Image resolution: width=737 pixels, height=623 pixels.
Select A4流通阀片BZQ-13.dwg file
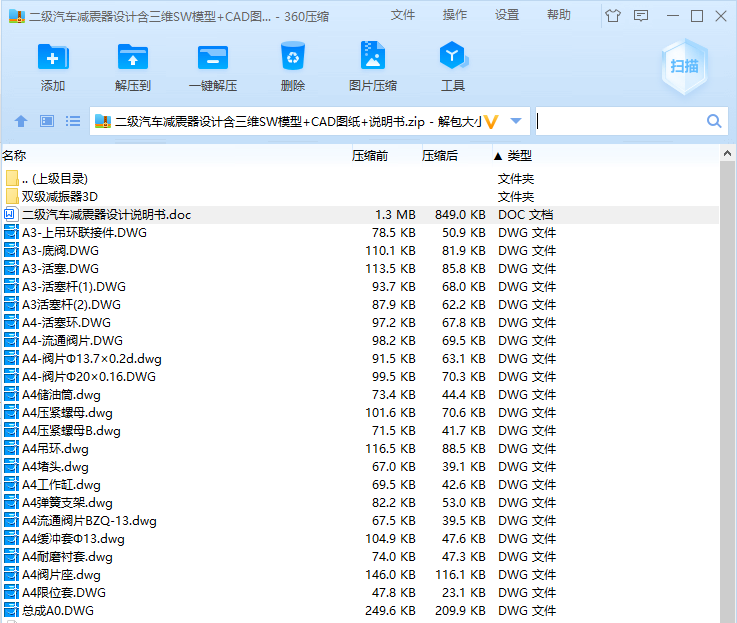[x=361, y=521]
